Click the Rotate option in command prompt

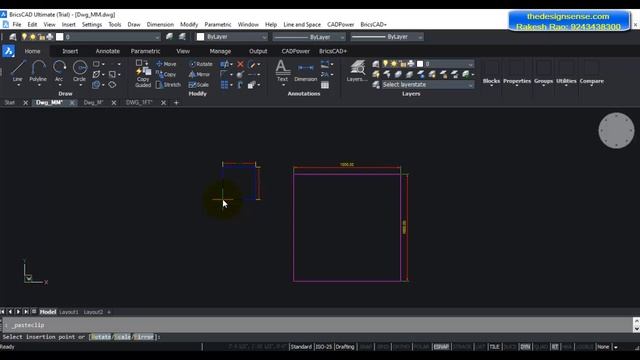[x=101, y=337]
